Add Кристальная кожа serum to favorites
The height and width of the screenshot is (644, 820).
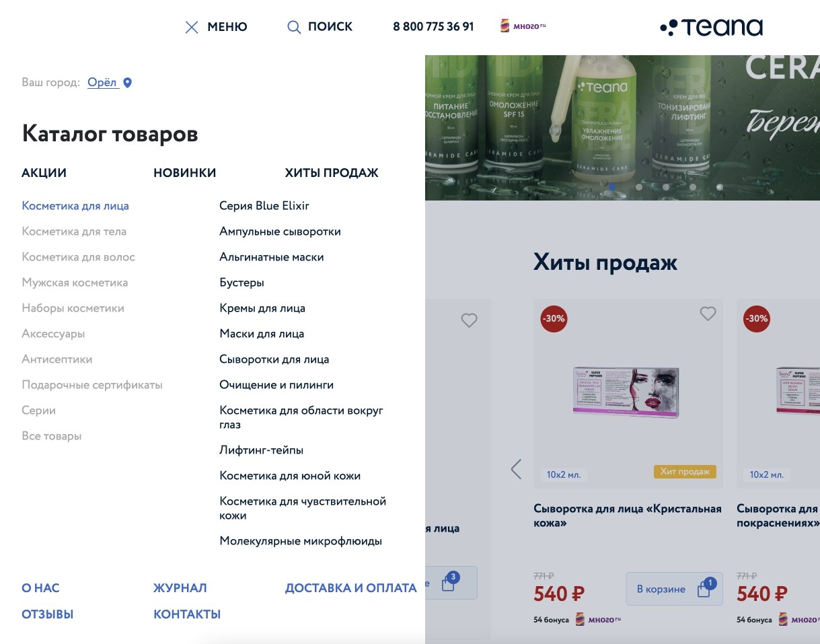[708, 314]
